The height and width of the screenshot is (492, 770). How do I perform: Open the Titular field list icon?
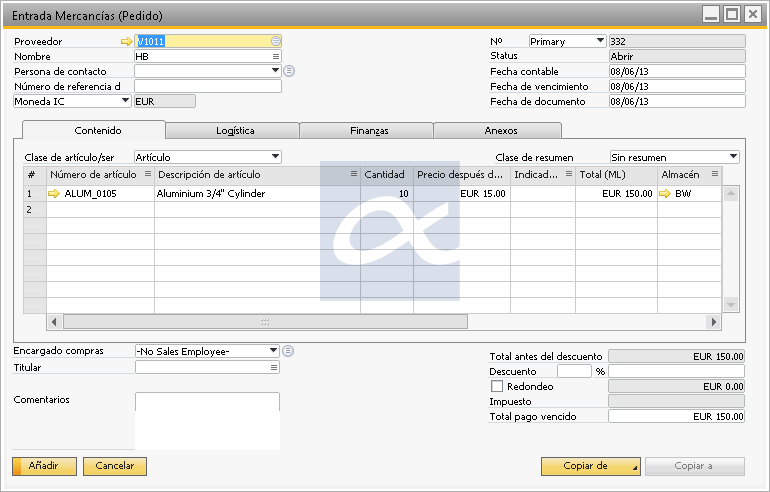coord(275,367)
